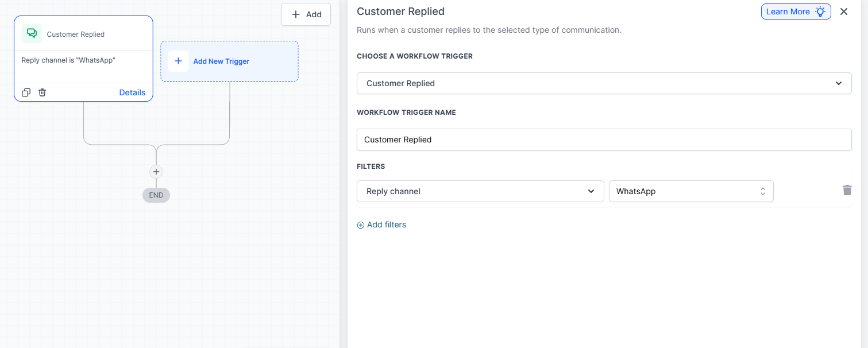868x348 pixels.
Task: Focus the Workflow Trigger Name input field
Action: click(603, 140)
